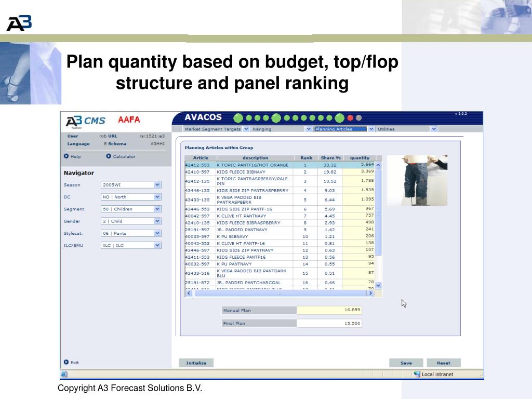Click the AAFA red label
The width and height of the screenshot is (532, 399).
click(x=129, y=120)
